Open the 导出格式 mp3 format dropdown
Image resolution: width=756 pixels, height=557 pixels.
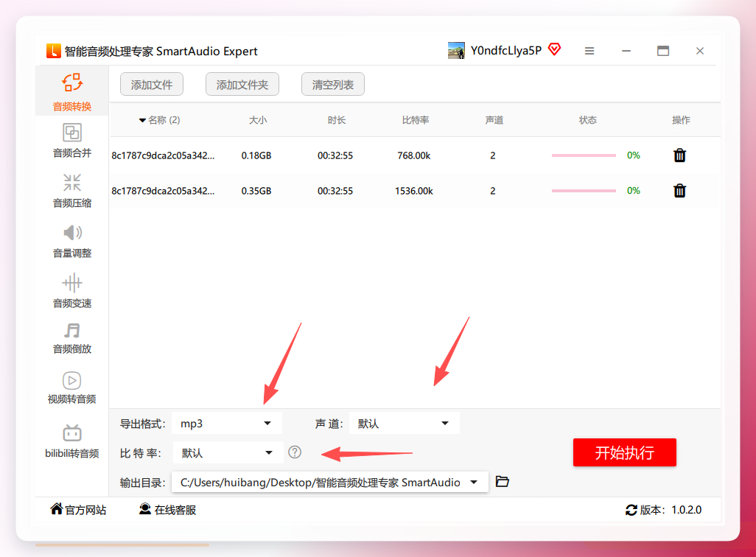[227, 424]
